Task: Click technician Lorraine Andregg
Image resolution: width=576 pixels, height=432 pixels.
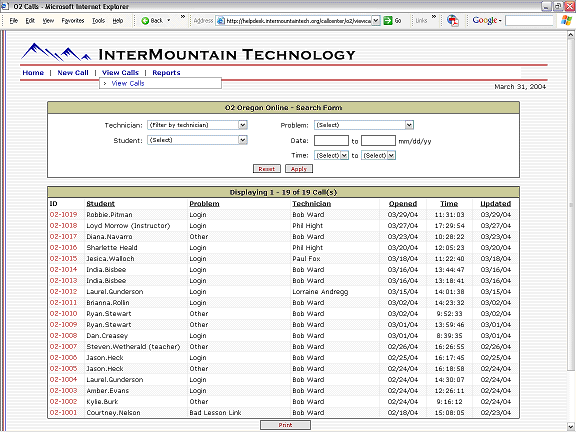Action: pyautogui.click(x=320, y=292)
